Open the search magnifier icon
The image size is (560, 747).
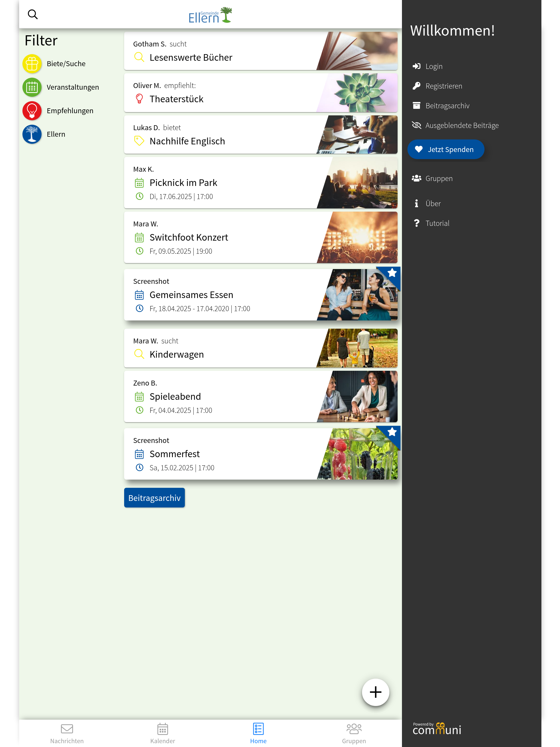[33, 14]
